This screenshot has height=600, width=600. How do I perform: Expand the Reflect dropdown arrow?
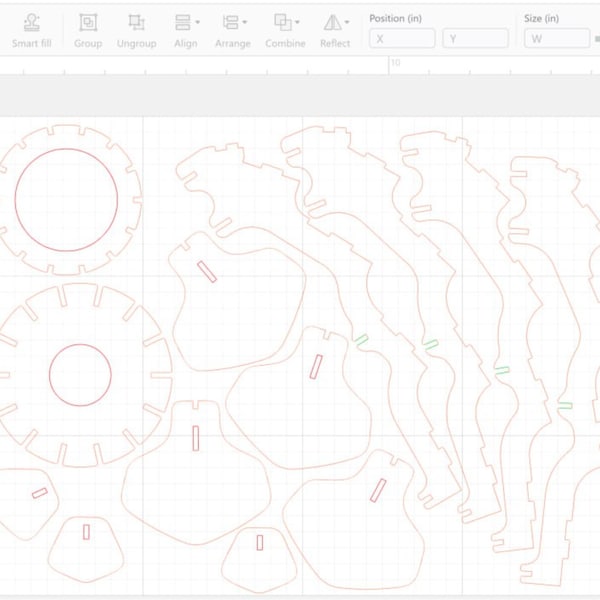pos(347,22)
